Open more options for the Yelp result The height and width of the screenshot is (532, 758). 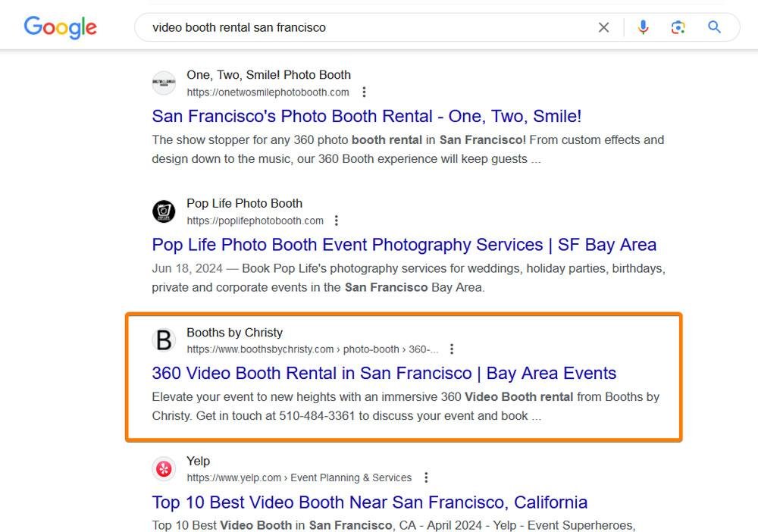point(426,478)
